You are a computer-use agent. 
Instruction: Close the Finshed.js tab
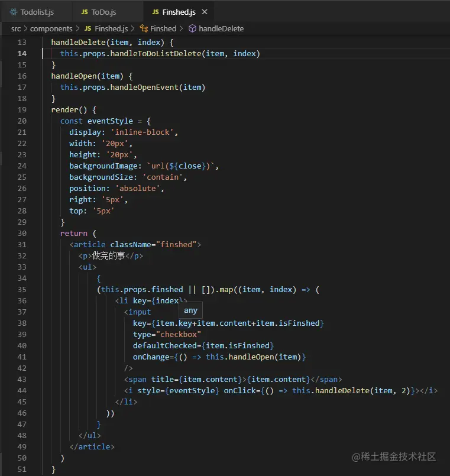pyautogui.click(x=205, y=12)
